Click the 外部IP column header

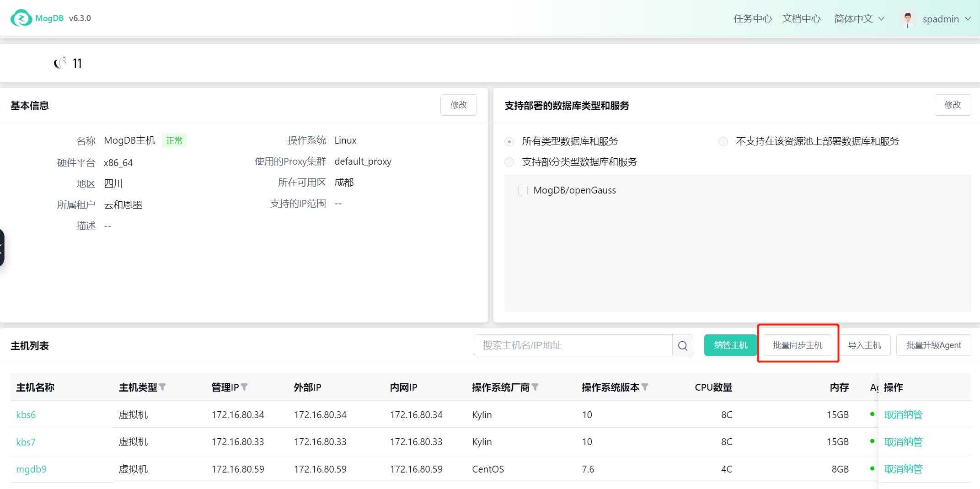click(307, 387)
